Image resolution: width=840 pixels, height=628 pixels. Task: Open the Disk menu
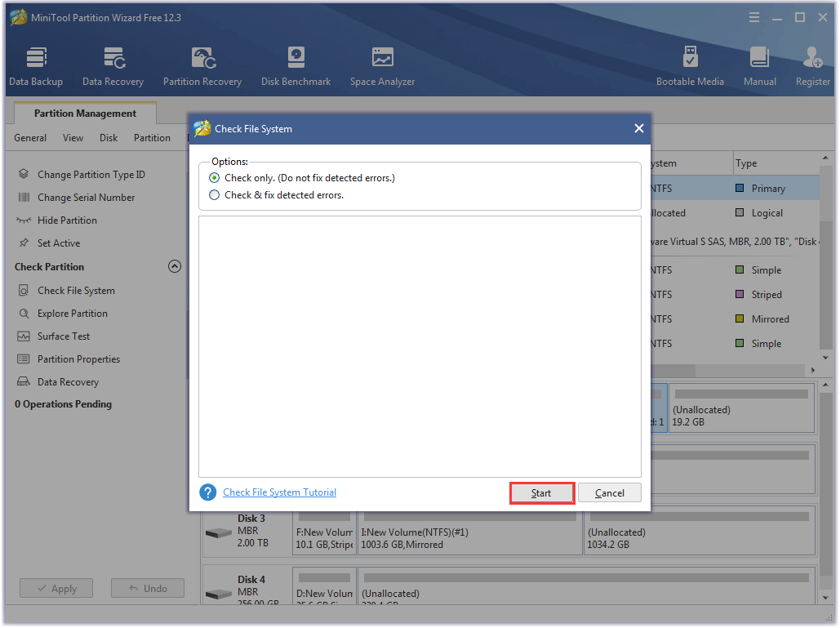[x=109, y=138]
